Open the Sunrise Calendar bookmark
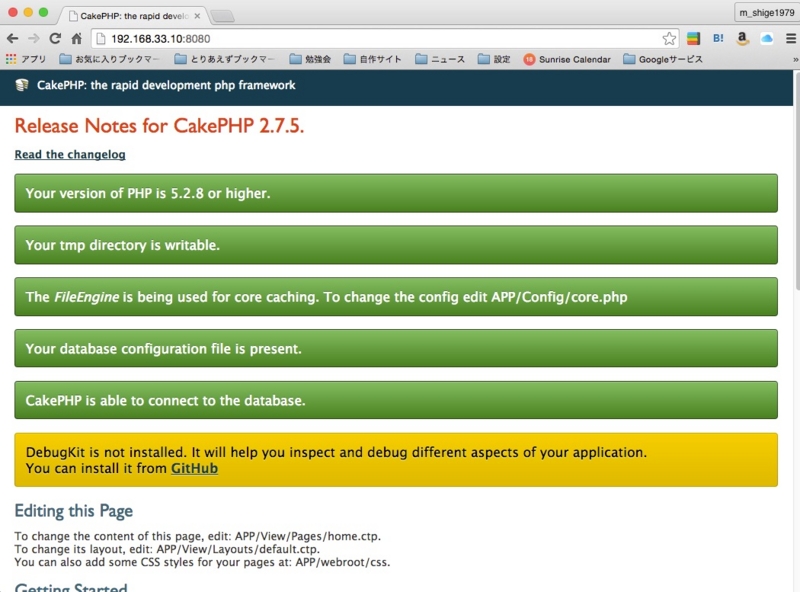 [x=567, y=59]
